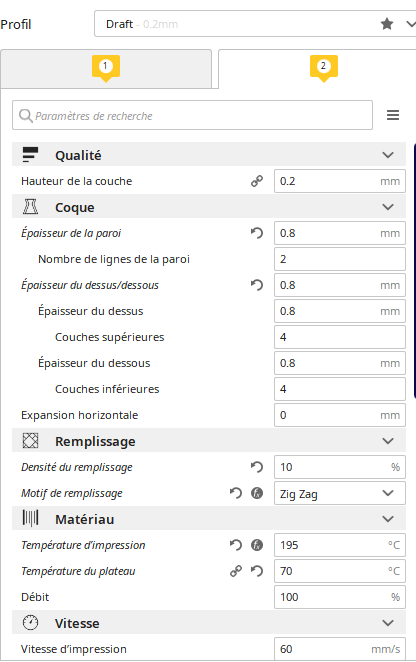Reset Température d'impression to default
Image resolution: width=416 pixels, height=662 pixels.
236,545
